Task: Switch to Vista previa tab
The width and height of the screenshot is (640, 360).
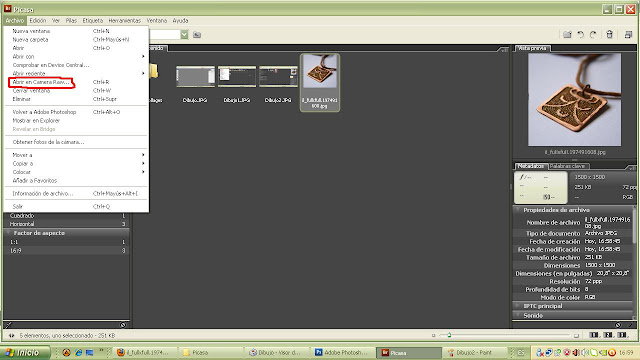Action: pyautogui.click(x=533, y=48)
